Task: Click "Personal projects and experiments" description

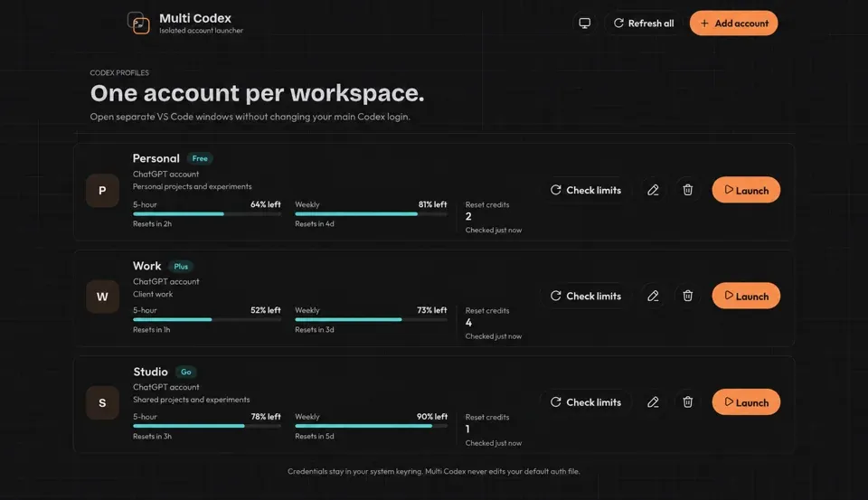Action: coord(192,186)
